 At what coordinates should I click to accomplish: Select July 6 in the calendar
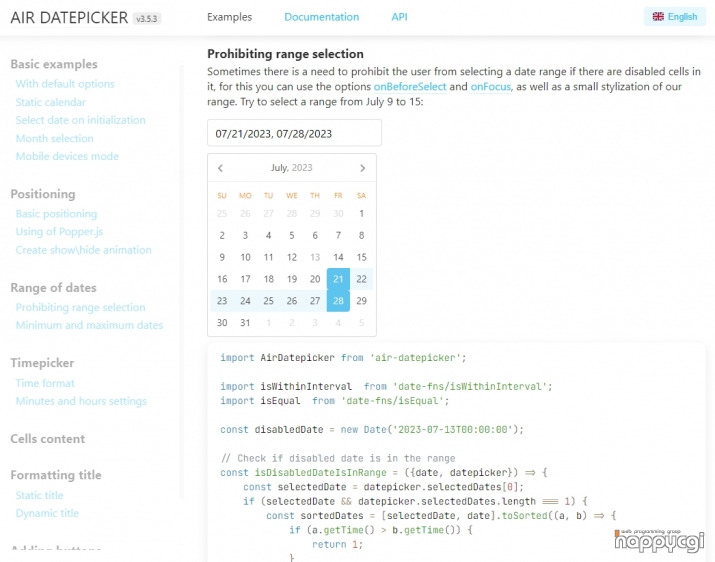[315, 235]
